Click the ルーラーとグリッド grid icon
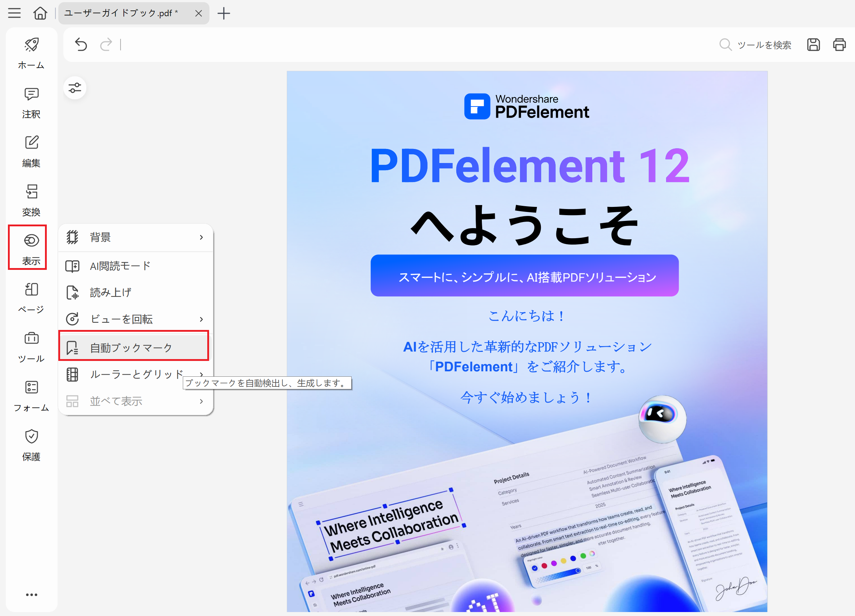855x616 pixels. point(72,374)
